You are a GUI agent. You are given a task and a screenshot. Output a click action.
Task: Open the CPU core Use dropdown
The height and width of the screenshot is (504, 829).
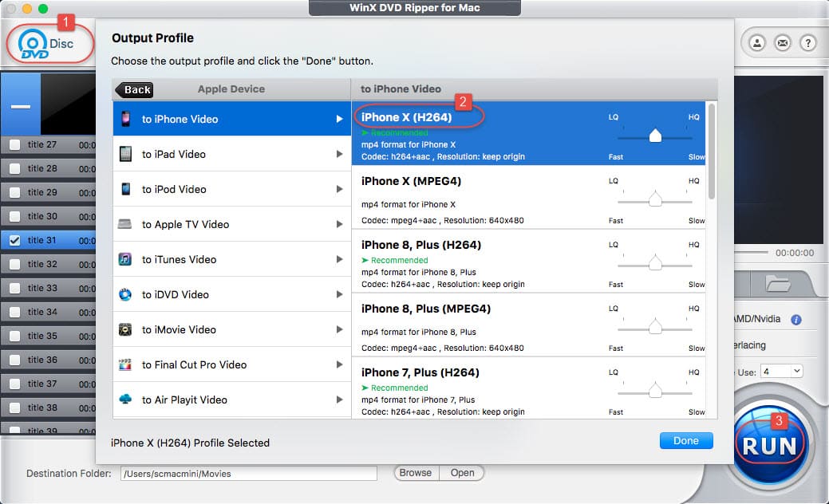(x=781, y=372)
